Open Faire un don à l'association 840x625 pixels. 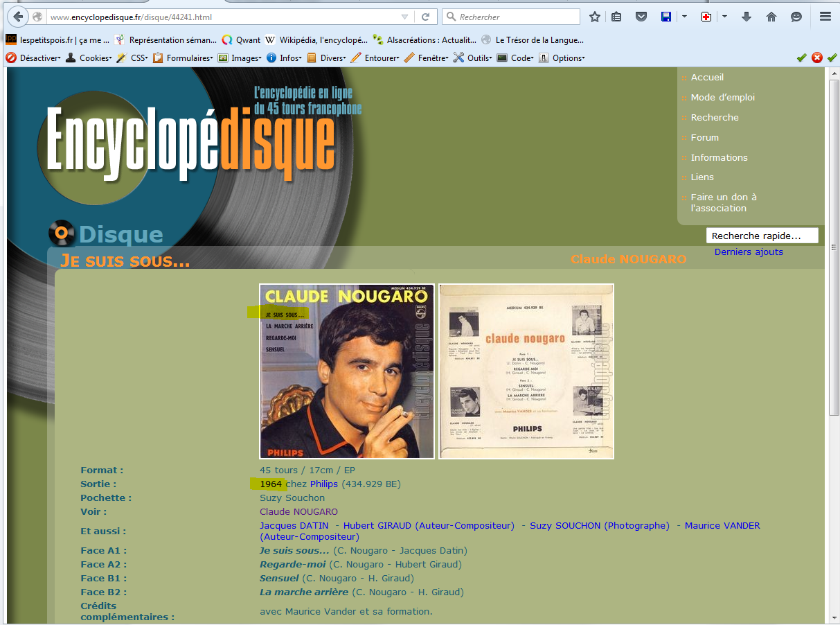point(724,203)
